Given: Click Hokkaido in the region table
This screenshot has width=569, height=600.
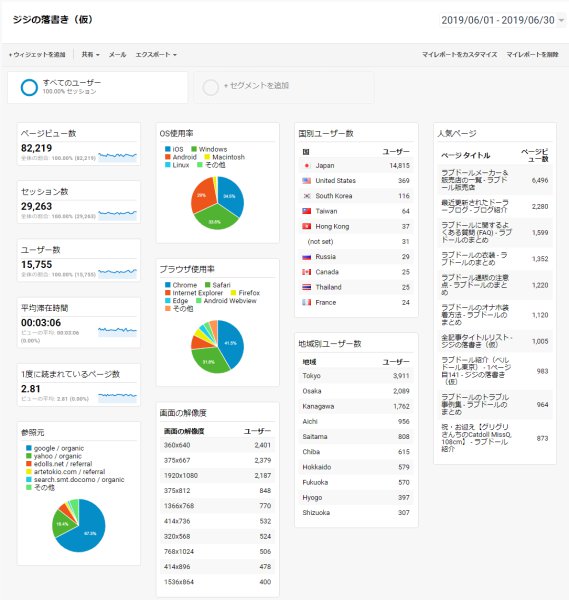Looking at the screenshot, I should tap(317, 467).
